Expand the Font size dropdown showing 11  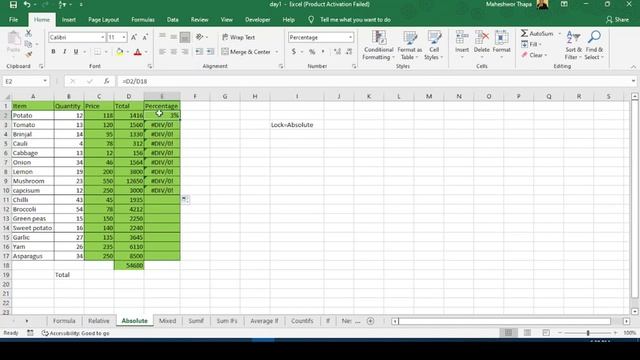124,37
